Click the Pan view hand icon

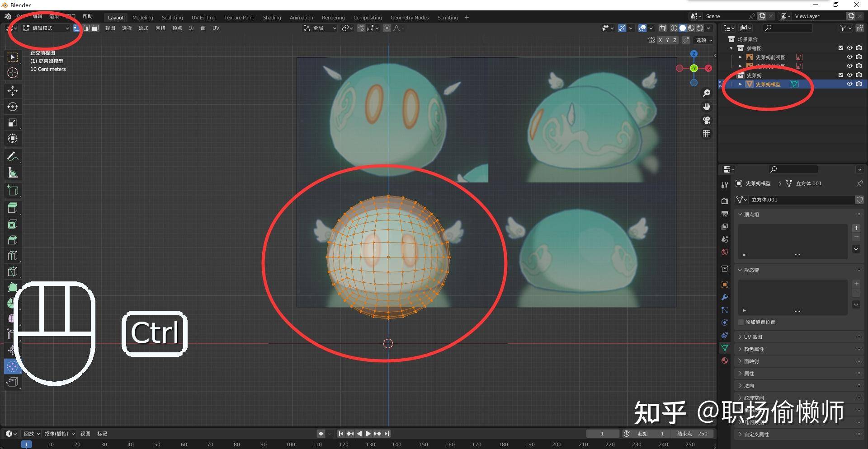707,107
